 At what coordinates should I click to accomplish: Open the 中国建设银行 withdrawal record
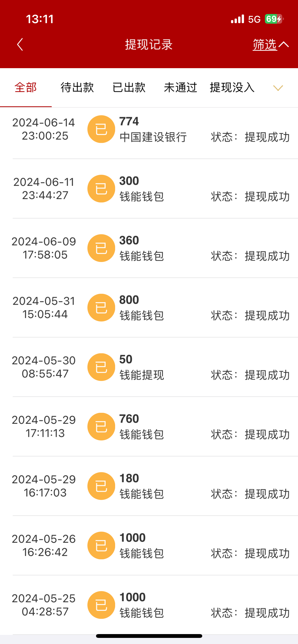(x=153, y=137)
